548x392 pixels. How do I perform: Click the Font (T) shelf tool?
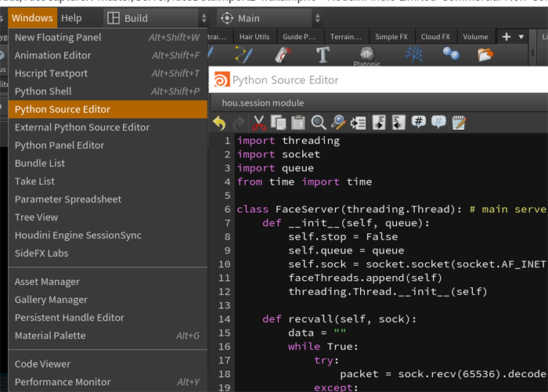(x=323, y=54)
